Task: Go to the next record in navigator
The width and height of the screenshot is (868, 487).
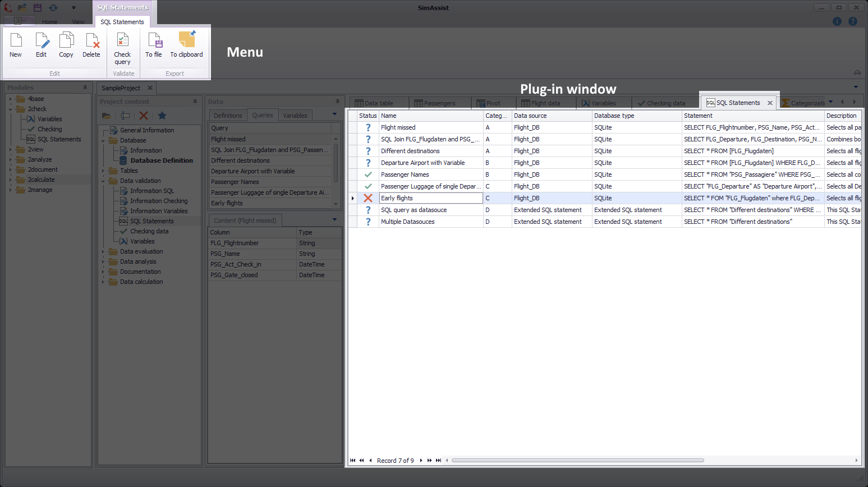Action: click(421, 461)
